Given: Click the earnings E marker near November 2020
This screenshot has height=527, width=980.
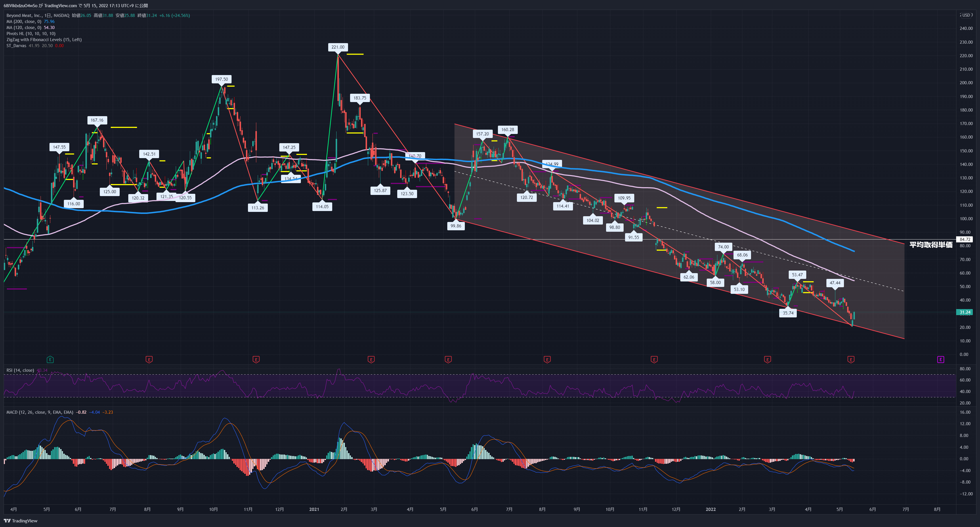Looking at the screenshot, I should pos(256,359).
